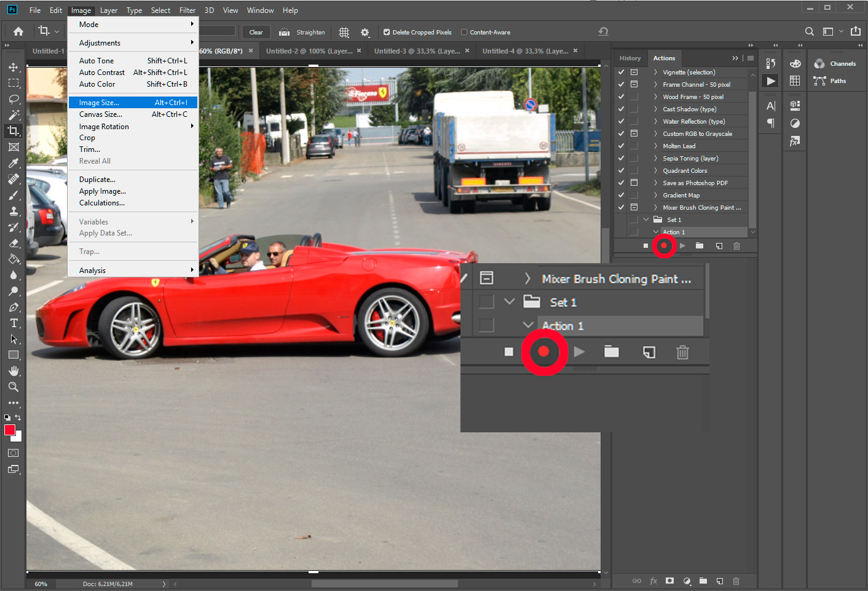
Task: Choose the Horizontal Type tool
Action: [12, 323]
